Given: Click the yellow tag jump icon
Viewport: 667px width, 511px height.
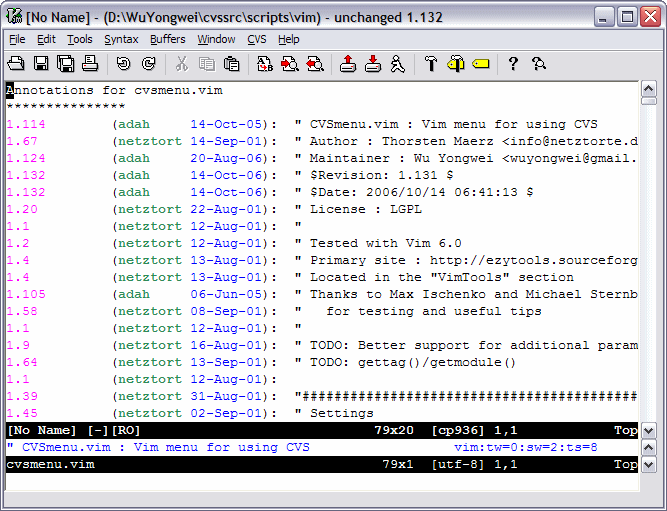Looking at the screenshot, I should pos(480,64).
